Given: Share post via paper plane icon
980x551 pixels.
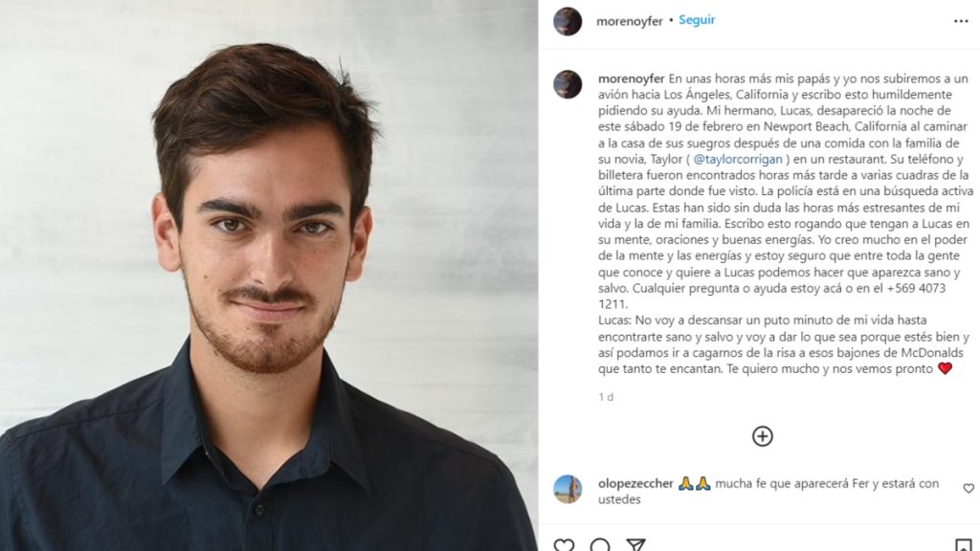Looking at the screenshot, I should tap(635, 544).
